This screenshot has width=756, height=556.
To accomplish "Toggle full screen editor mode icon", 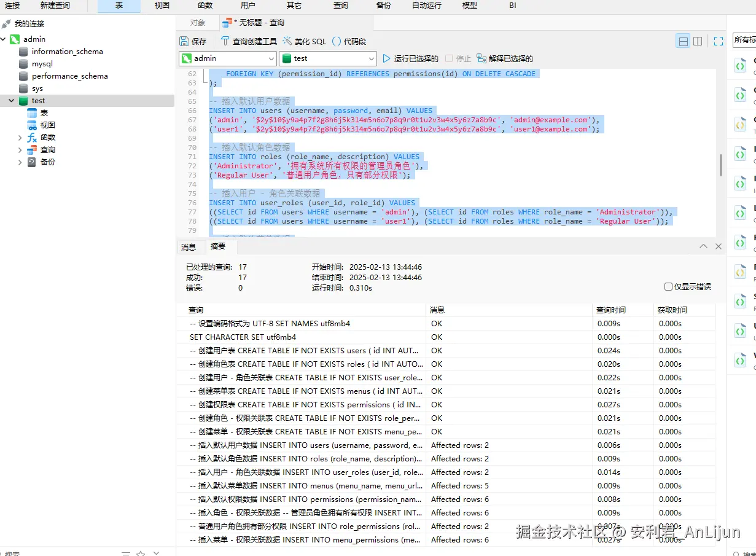I will pos(719,41).
